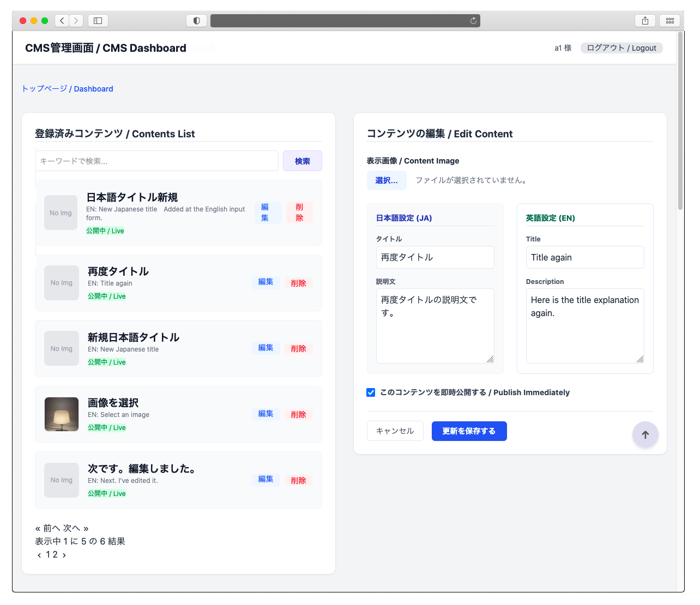Edit the 画像を選択 item

click(266, 414)
